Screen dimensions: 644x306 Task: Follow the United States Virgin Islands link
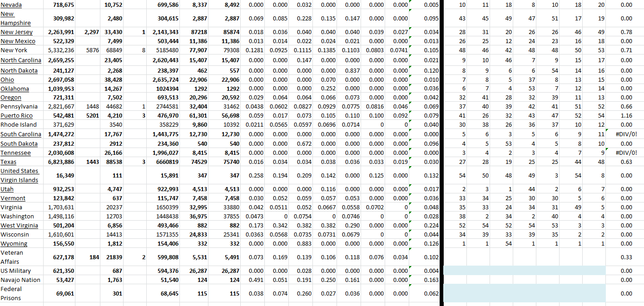[x=20, y=175]
